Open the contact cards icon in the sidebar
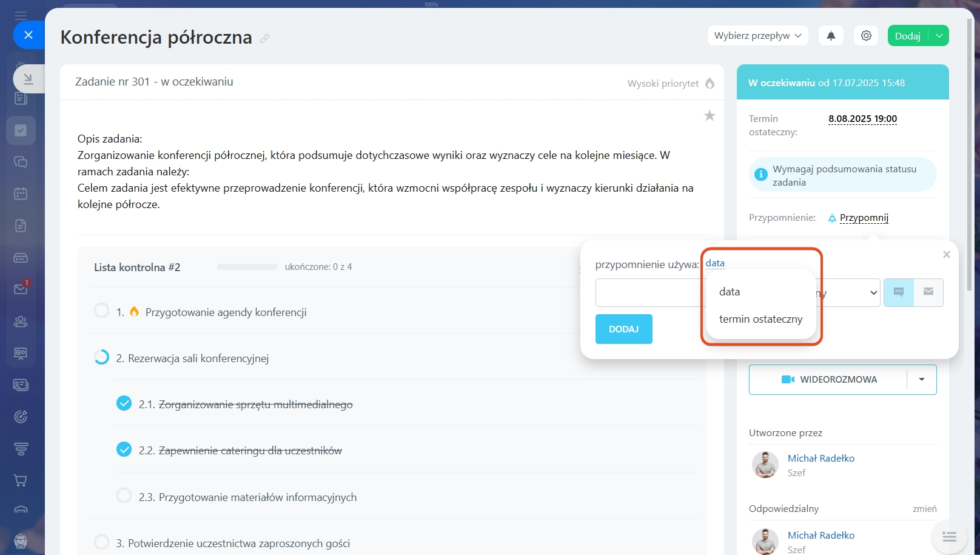The height and width of the screenshot is (555, 980). coord(21,385)
